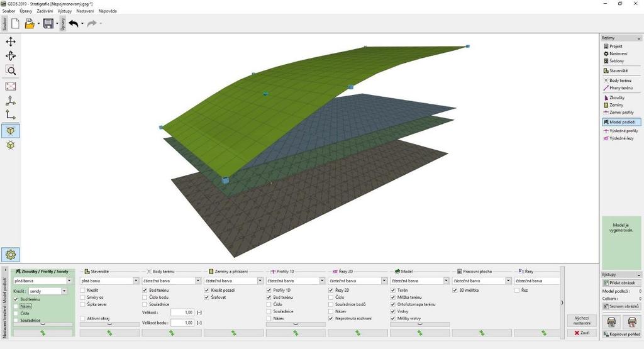Click the print preview icon beside print
The image size is (644, 349).
631,321
